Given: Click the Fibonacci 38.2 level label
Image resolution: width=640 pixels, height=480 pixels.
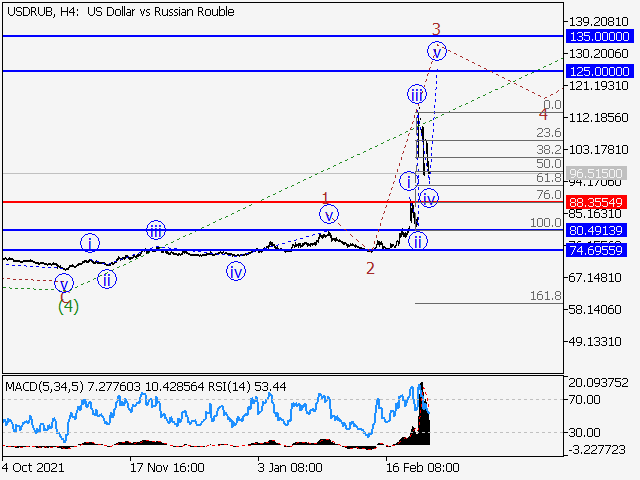Looking at the screenshot, I should 549,149.
